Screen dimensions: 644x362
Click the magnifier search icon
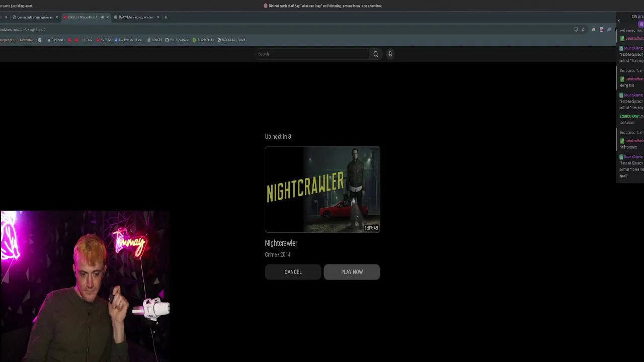tap(375, 54)
